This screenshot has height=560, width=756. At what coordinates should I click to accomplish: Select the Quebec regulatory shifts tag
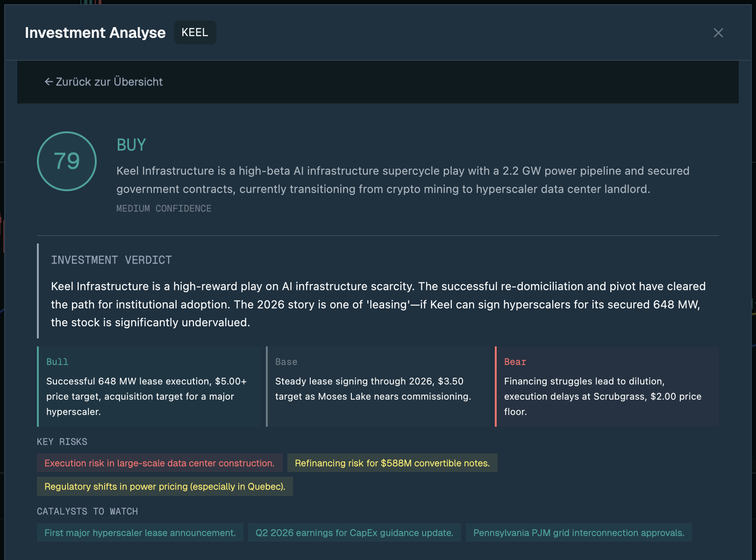pyautogui.click(x=165, y=486)
